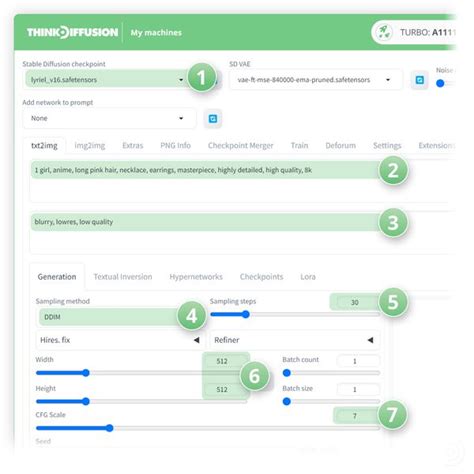
Task: Refresh the SD VAE list icon
Action: coord(420,80)
